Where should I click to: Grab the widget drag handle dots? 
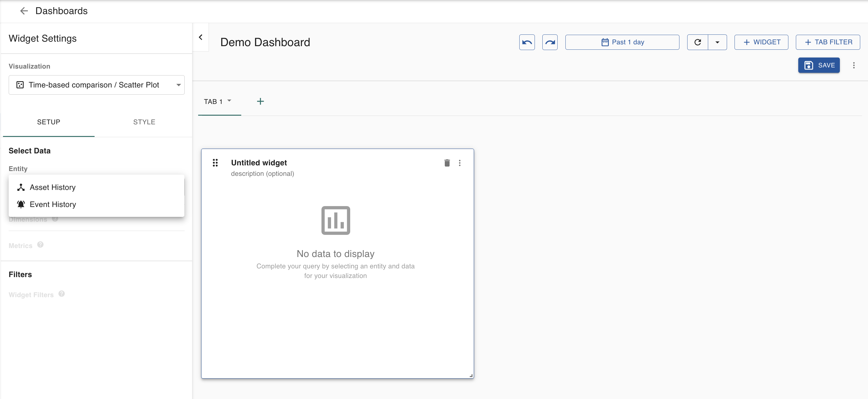tap(215, 163)
